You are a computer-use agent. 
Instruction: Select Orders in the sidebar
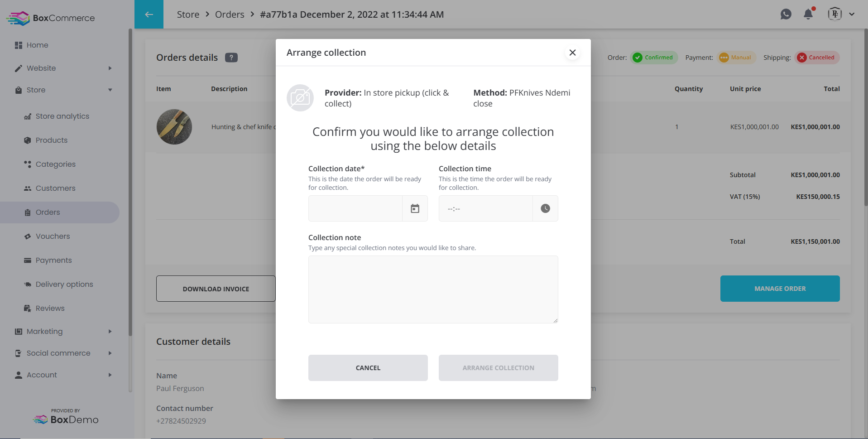[x=60, y=212]
